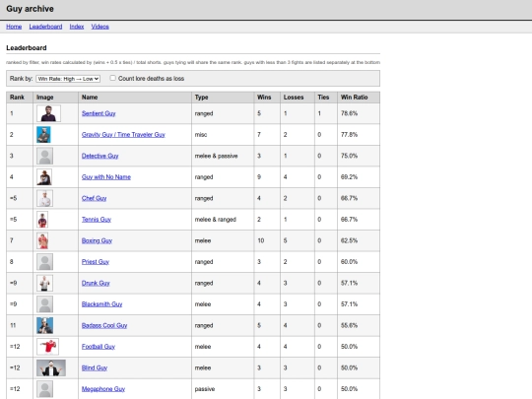Open Sentient Guy's page
Viewport: 532px width, 399px height.
point(99,113)
